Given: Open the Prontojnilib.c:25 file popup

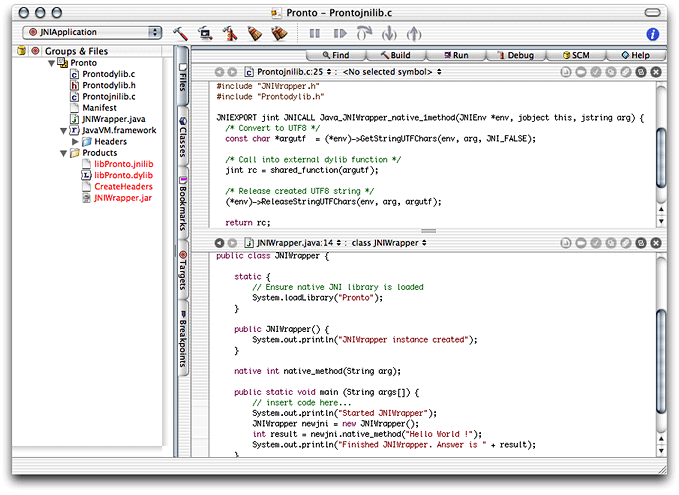Looking at the screenshot, I should tap(288, 72).
